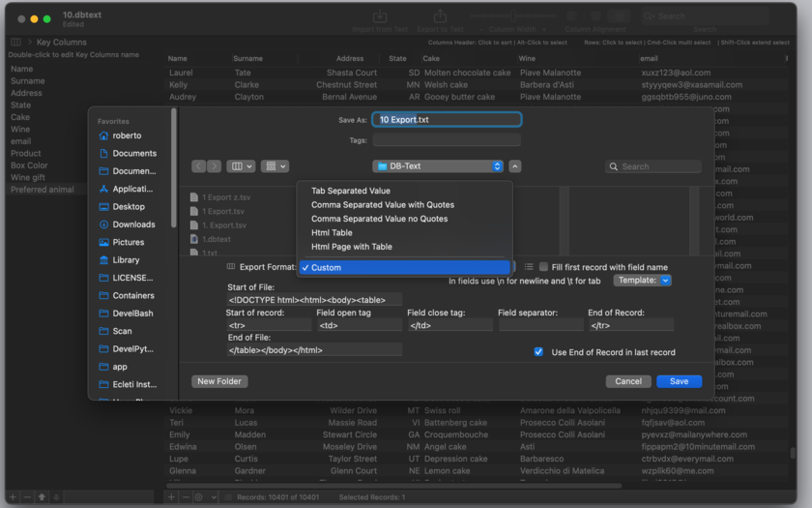The height and width of the screenshot is (508, 812).
Task: Click the search magnifier icon in save dialog
Action: [614, 166]
